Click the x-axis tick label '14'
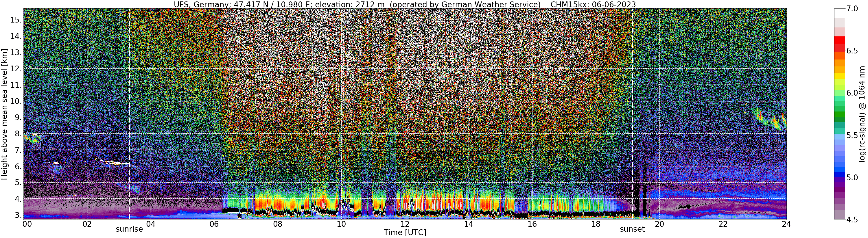Viewport: 868px width, 238px height. [x=468, y=224]
